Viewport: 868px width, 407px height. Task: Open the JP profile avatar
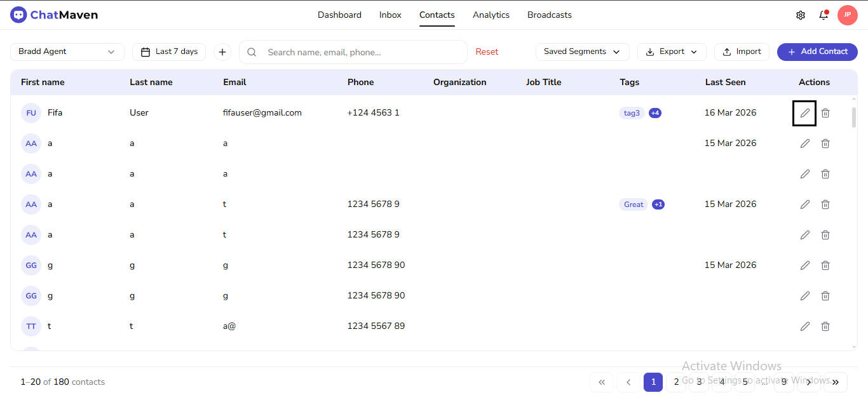coord(848,15)
